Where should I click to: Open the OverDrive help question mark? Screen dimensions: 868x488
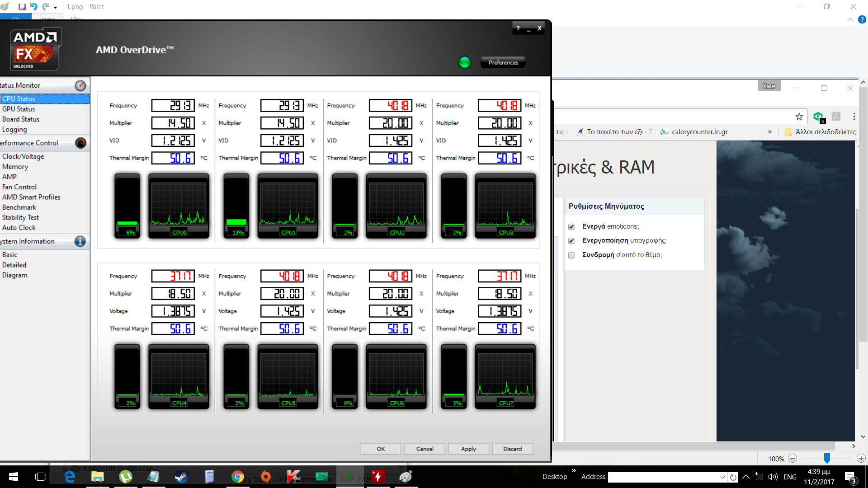coord(518,28)
